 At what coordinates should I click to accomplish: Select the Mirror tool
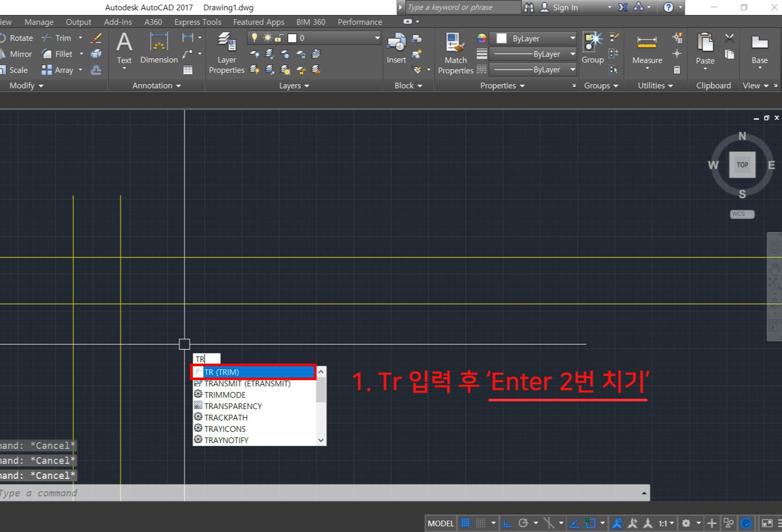tap(17, 54)
